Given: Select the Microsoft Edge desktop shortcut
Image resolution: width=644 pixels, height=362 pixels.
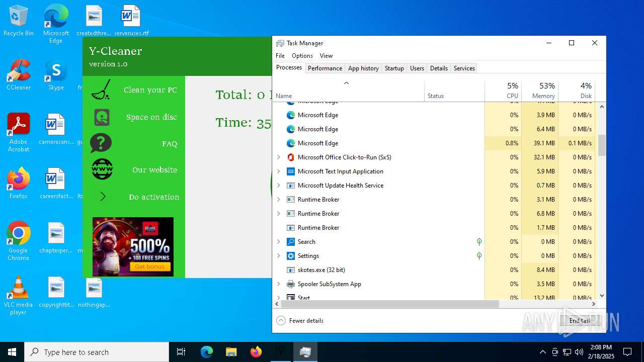Looking at the screenshot, I should click(x=56, y=24).
